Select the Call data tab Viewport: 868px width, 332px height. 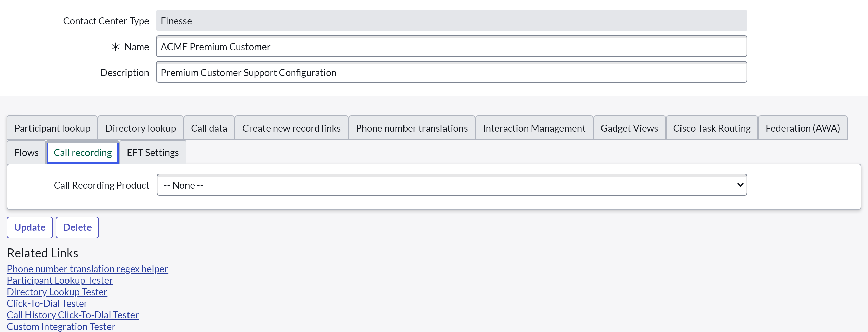pyautogui.click(x=209, y=128)
